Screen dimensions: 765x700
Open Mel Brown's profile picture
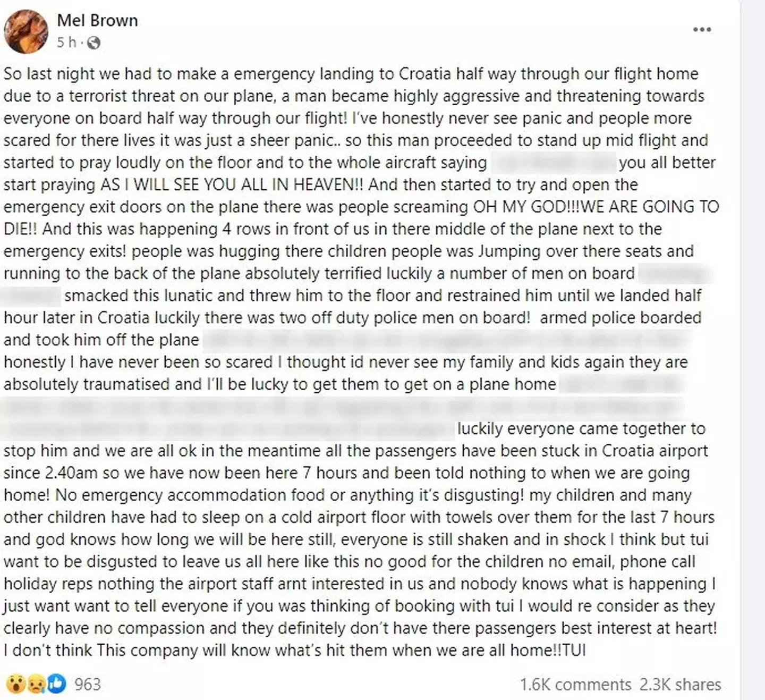coord(26,31)
